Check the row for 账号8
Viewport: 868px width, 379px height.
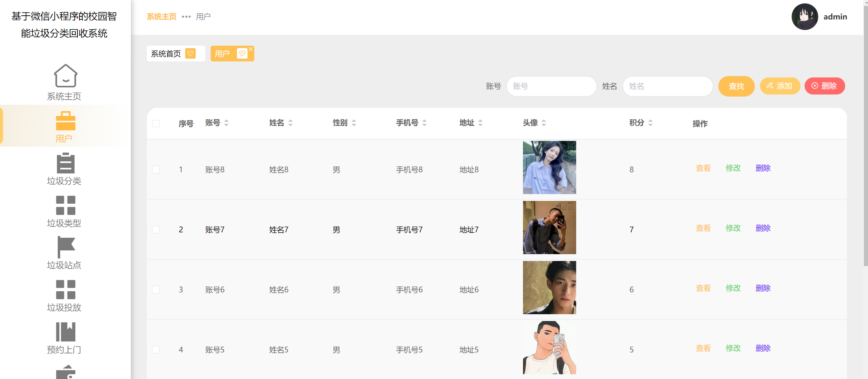click(156, 170)
